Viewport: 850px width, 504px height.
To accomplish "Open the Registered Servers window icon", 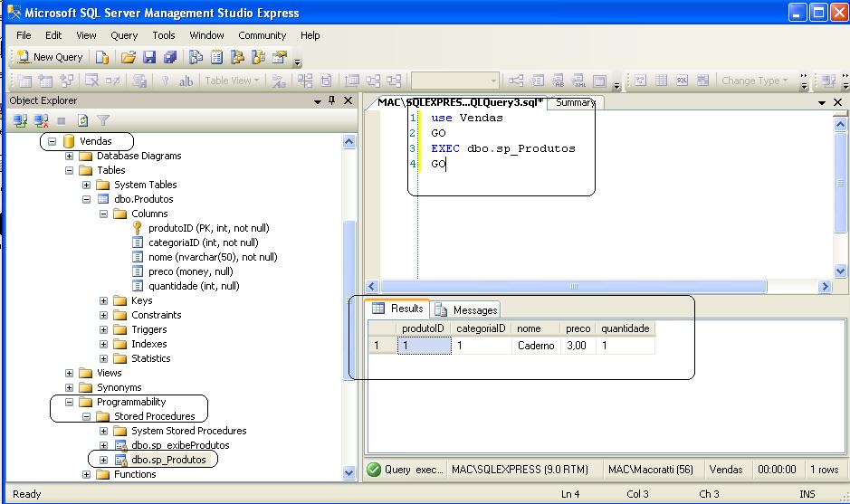I will click(x=196, y=57).
